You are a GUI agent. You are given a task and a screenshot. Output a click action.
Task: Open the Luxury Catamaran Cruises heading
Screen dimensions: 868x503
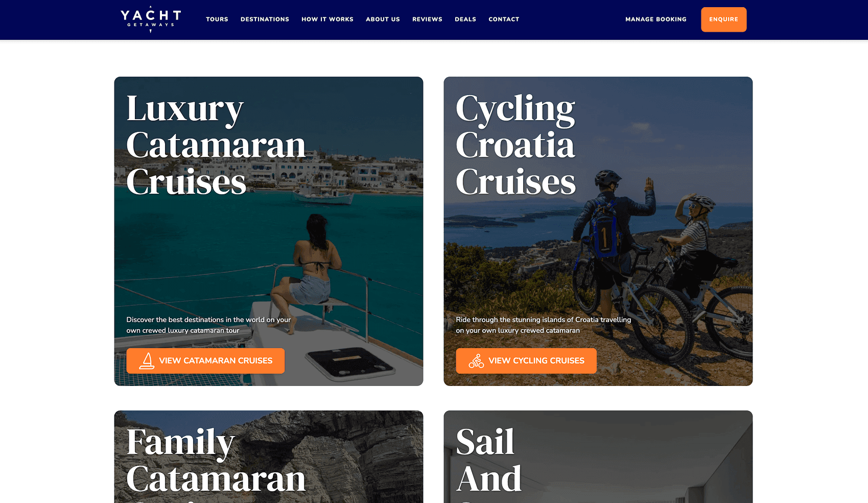point(216,145)
